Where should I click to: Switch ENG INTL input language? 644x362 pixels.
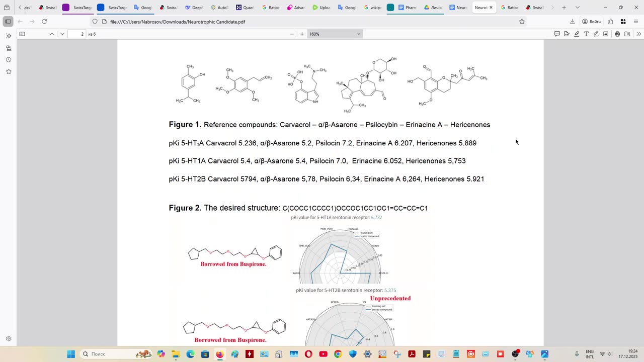(x=590, y=354)
